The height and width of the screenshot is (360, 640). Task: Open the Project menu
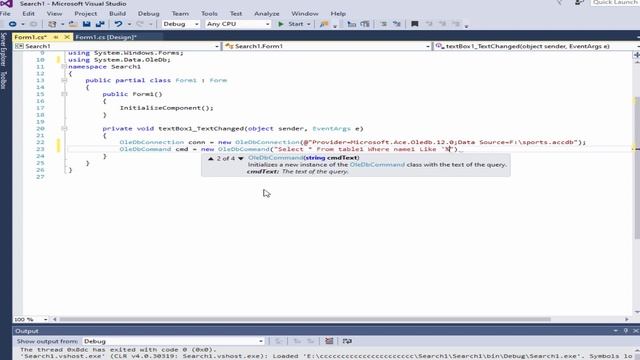(86, 13)
